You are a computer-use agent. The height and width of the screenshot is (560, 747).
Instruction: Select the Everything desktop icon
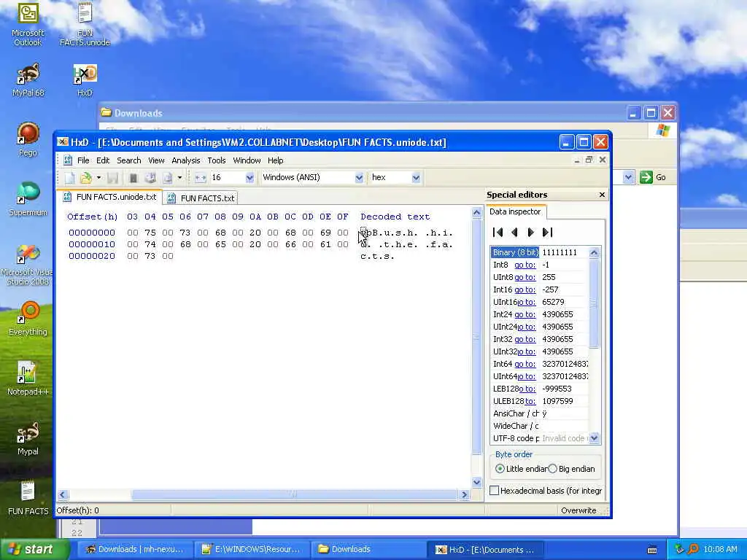click(x=28, y=319)
